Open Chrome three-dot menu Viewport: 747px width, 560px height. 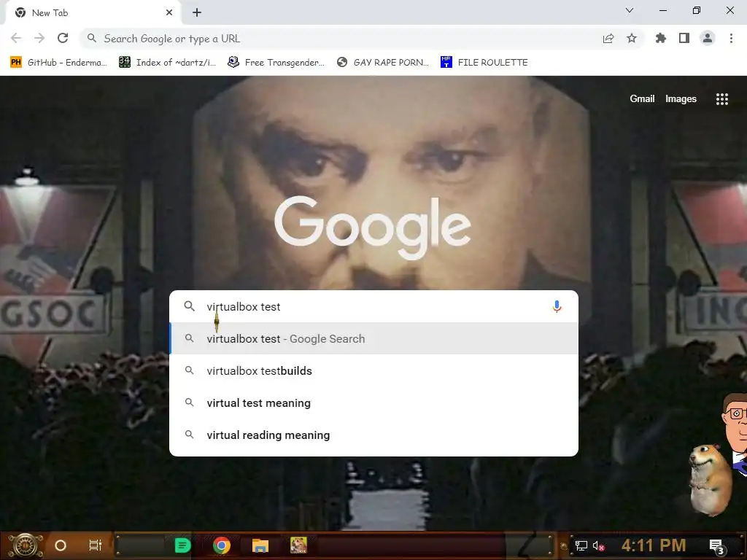[731, 38]
